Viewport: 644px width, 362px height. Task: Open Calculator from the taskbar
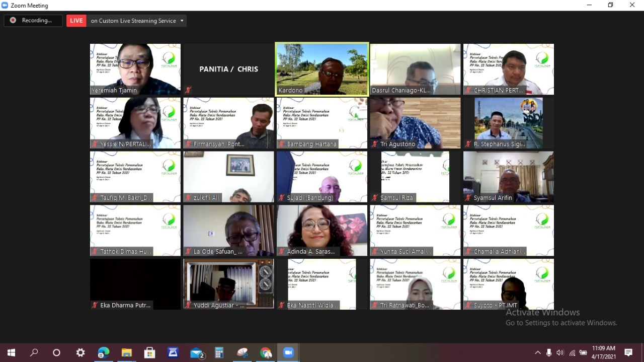click(x=219, y=353)
